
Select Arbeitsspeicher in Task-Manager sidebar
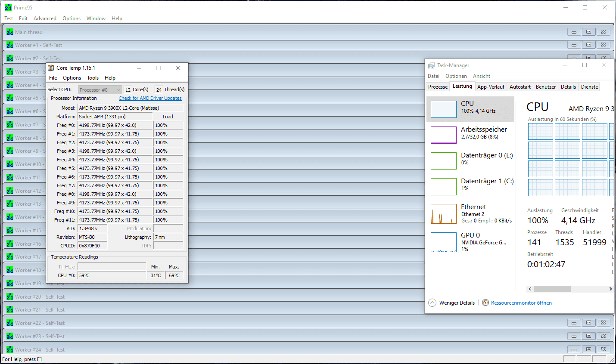470,135
